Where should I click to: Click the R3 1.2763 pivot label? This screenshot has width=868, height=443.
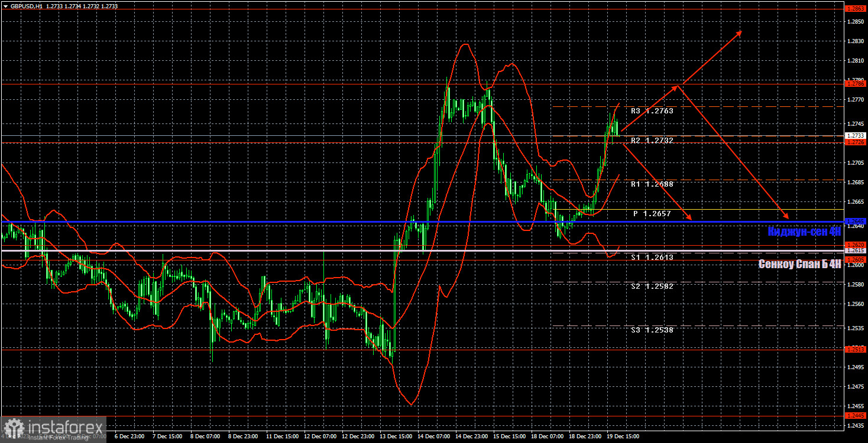tap(652, 110)
